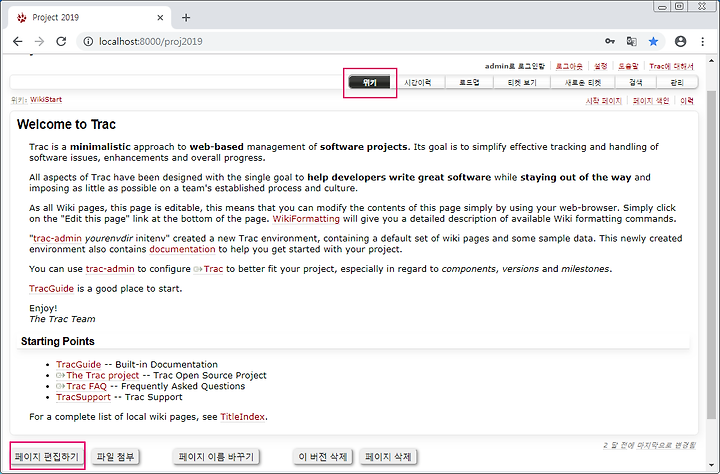Follow the WikiFormatting link
The height and width of the screenshot is (474, 720).
(x=306, y=219)
